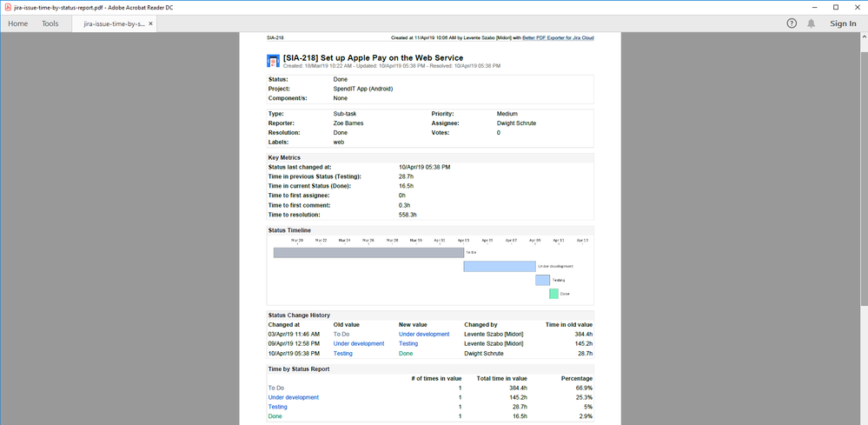Click the To Do bar in Status Timeline
This screenshot has height=425, width=868.
pyautogui.click(x=368, y=252)
